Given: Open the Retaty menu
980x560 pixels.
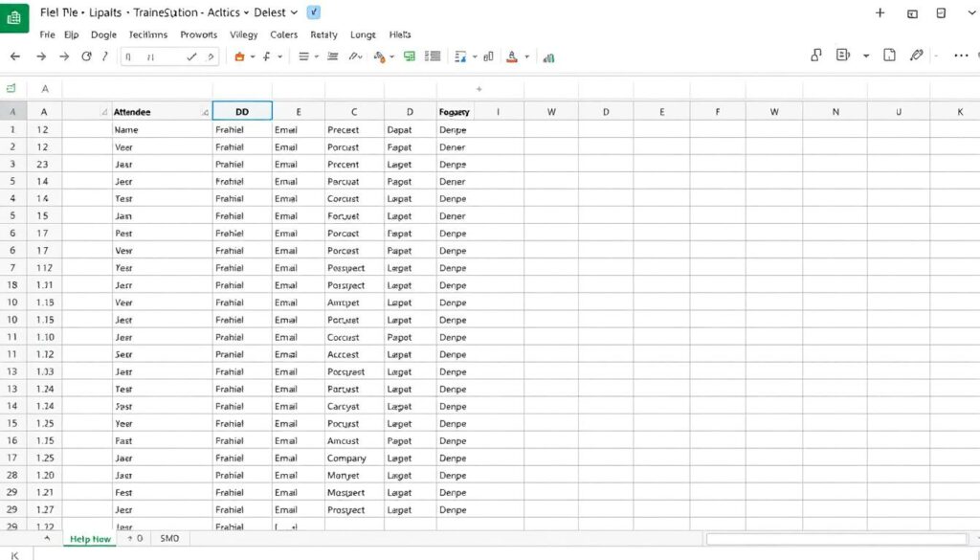Looking at the screenshot, I should [323, 34].
